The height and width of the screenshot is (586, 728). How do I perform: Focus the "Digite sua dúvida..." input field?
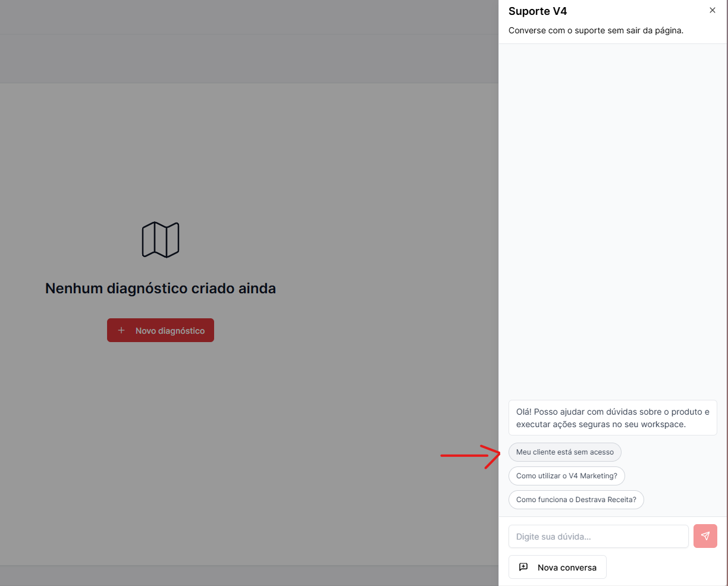[x=598, y=537]
